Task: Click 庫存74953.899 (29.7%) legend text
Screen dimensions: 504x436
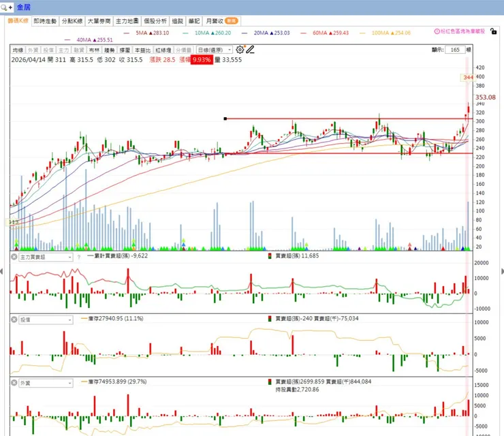Action: pos(117,381)
